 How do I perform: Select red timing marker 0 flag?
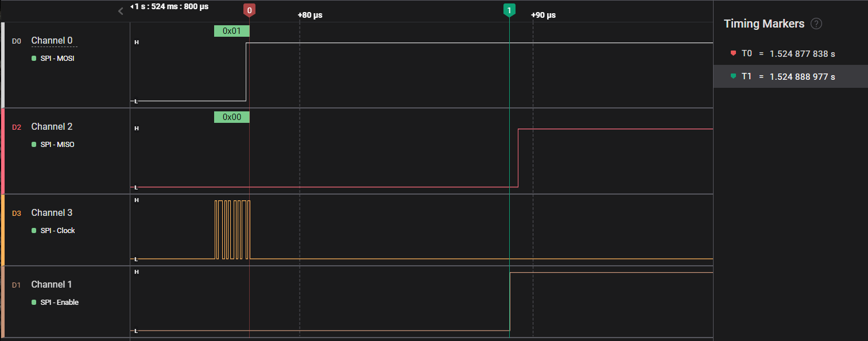coord(249,10)
